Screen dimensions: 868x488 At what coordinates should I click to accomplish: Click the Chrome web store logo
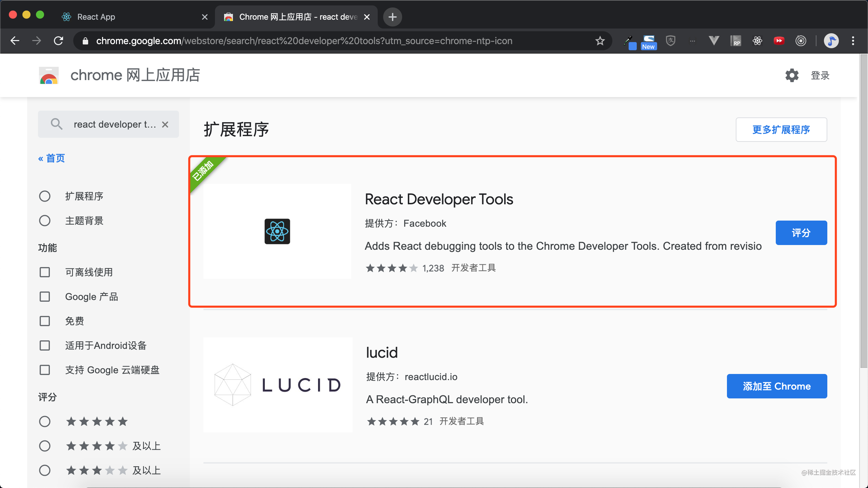click(x=49, y=75)
